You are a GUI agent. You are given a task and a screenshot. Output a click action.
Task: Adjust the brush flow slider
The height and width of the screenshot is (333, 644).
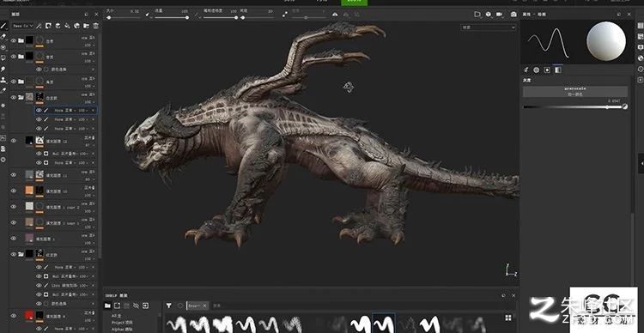coord(171,18)
